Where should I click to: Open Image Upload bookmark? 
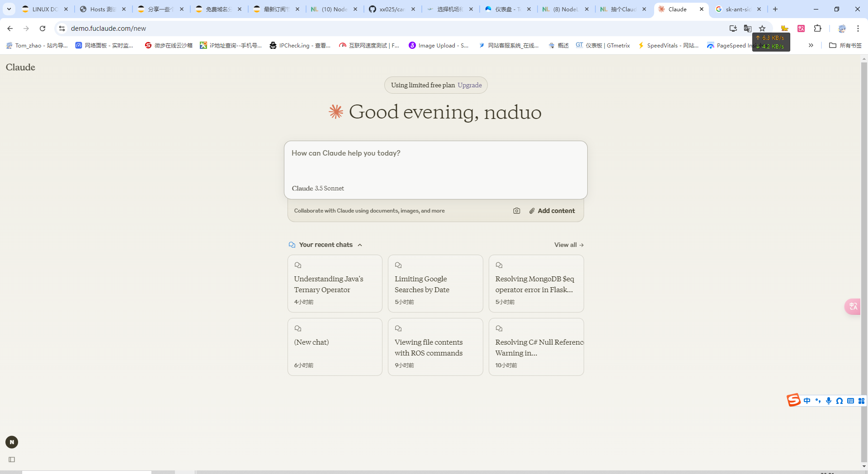pyautogui.click(x=439, y=45)
